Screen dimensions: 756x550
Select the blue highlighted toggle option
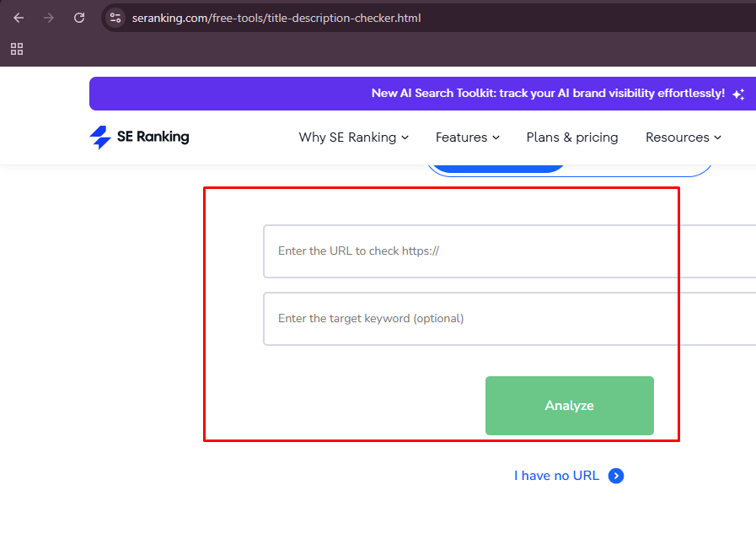pos(497,168)
